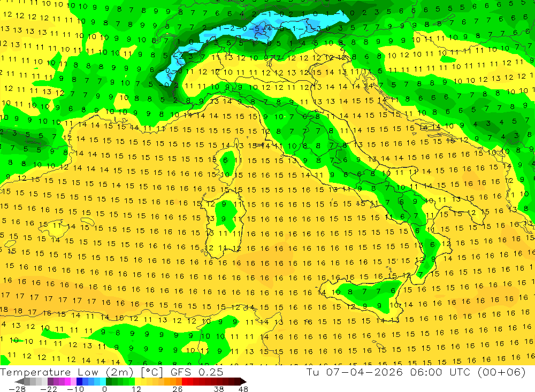Click the cyan swatch in the legend
535x392 pixels.
[x=103, y=381]
